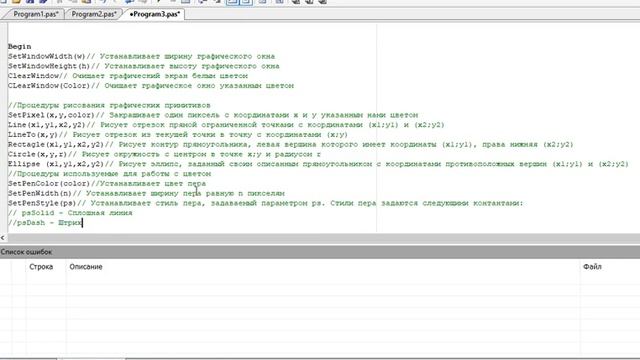Switch to the Program1.pas tab
Screen dimensions: 640x360
point(36,14)
